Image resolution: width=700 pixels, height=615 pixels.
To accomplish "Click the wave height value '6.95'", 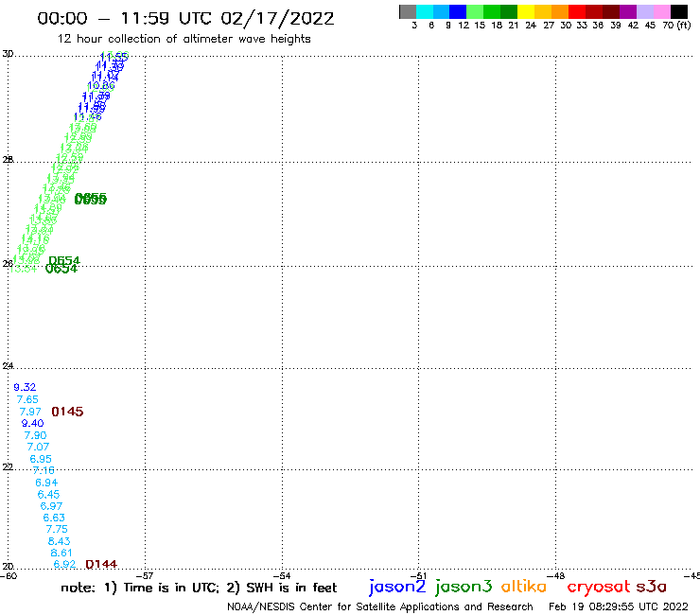I will coord(41,459).
